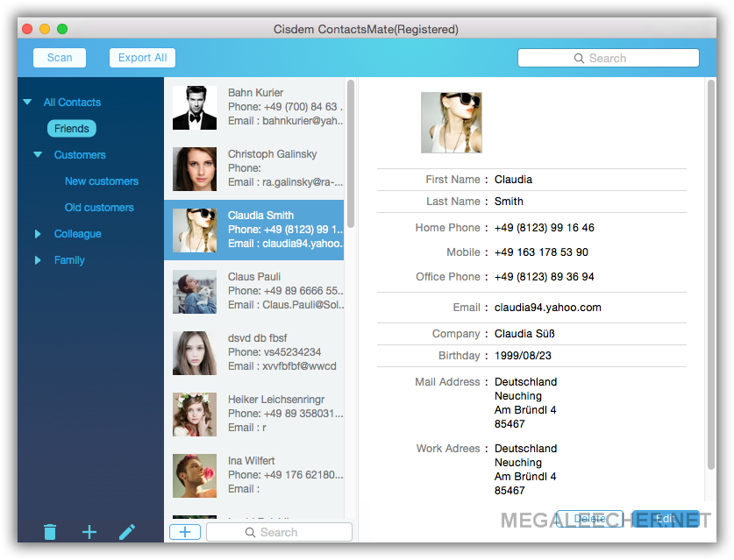The height and width of the screenshot is (560, 734).
Task: Collapse the Customers group
Action: [x=38, y=154]
